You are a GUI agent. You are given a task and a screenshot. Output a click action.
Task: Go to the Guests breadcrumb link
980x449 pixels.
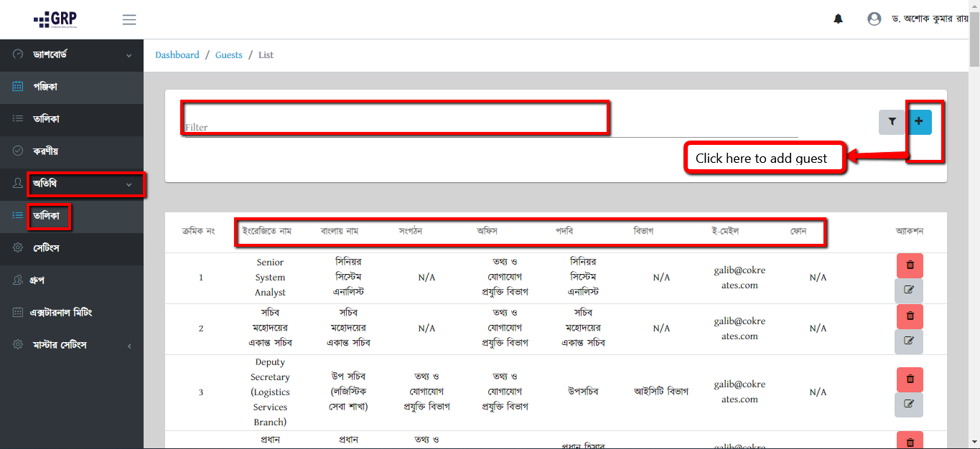click(229, 55)
